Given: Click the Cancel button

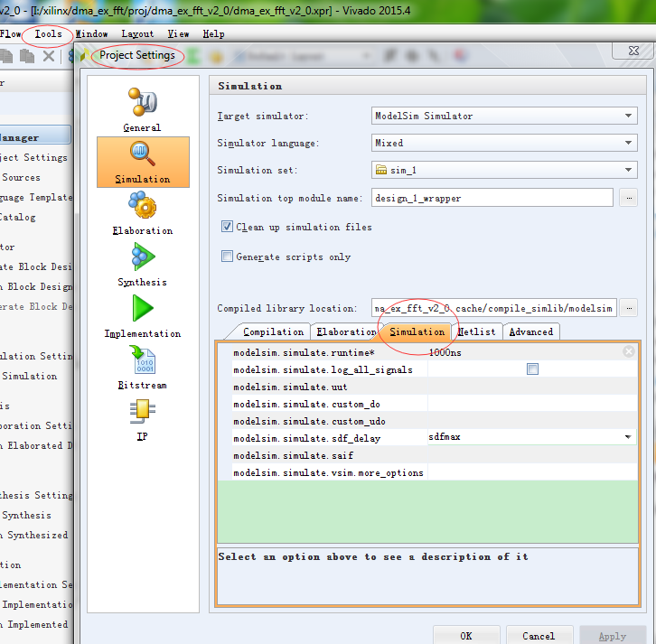Looking at the screenshot, I should (539, 635).
